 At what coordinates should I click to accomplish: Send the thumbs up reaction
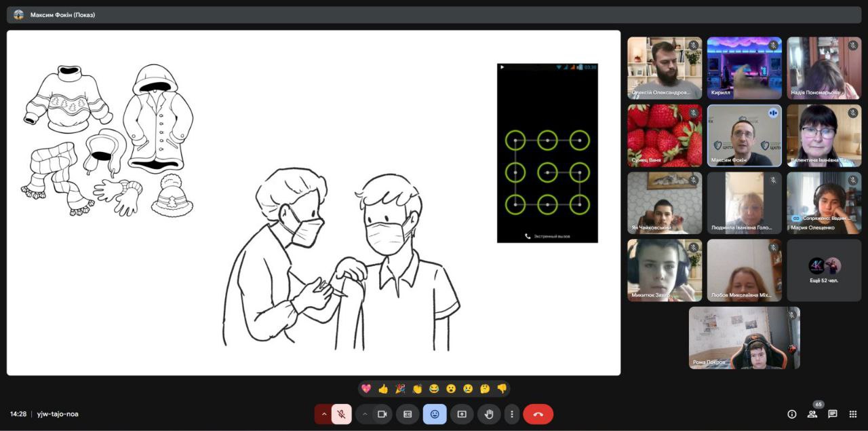pyautogui.click(x=383, y=389)
